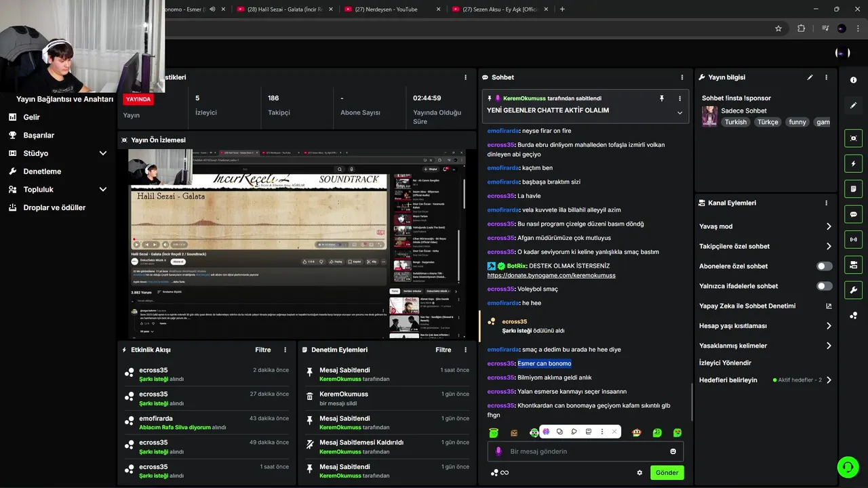This screenshot has height=488, width=868.
Task: Click the camera-frame icon in right rail
Action: (853, 138)
